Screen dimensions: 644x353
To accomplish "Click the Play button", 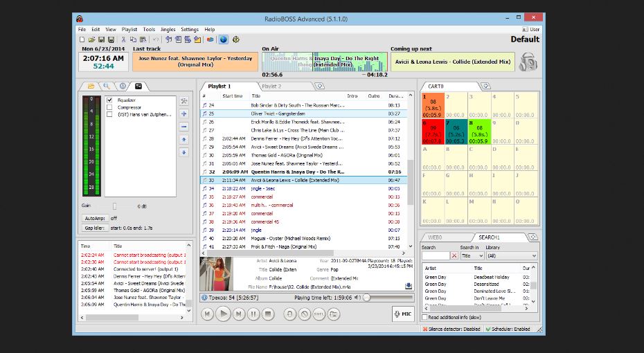I will (x=223, y=314).
